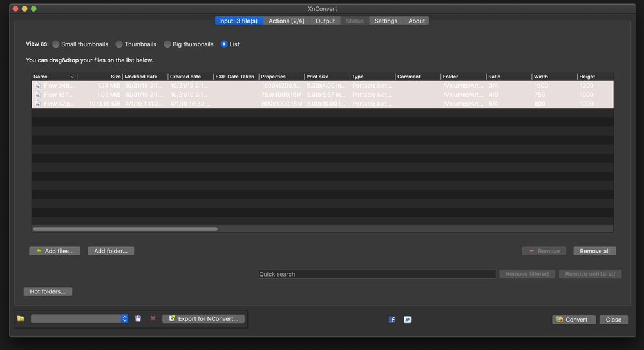Choose the Thumbnails view radio button
644x350 pixels.
point(119,44)
